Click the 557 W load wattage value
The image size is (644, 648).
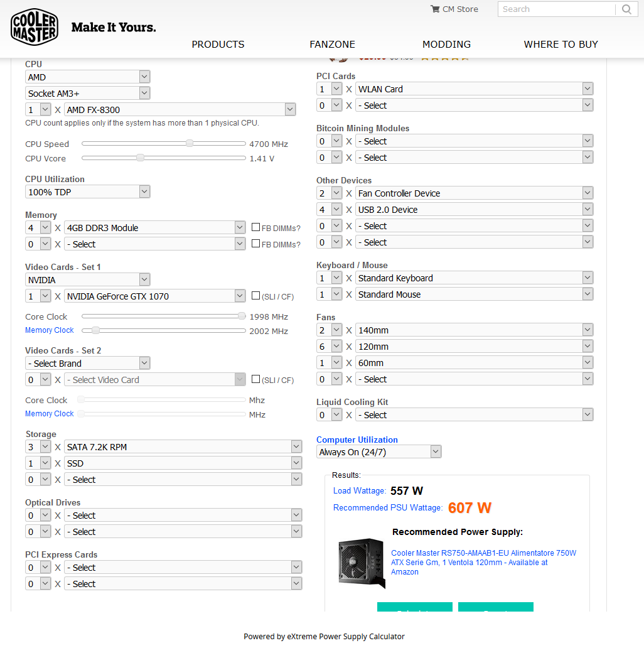(407, 490)
